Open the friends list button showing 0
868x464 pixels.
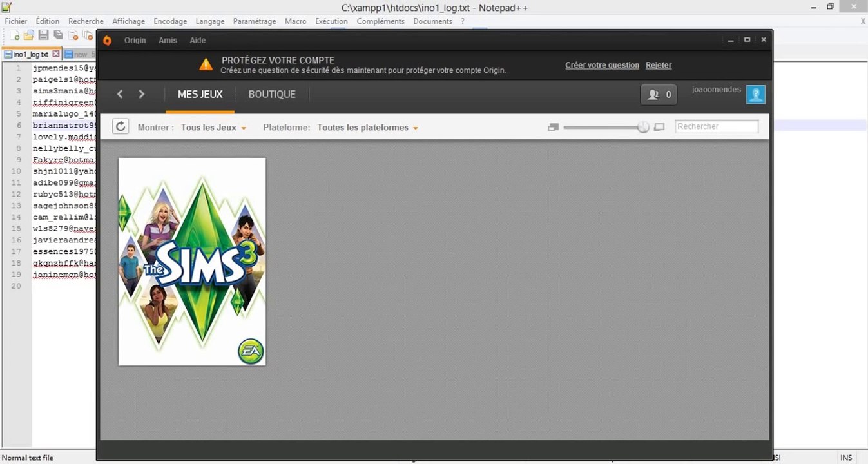pyautogui.click(x=659, y=95)
